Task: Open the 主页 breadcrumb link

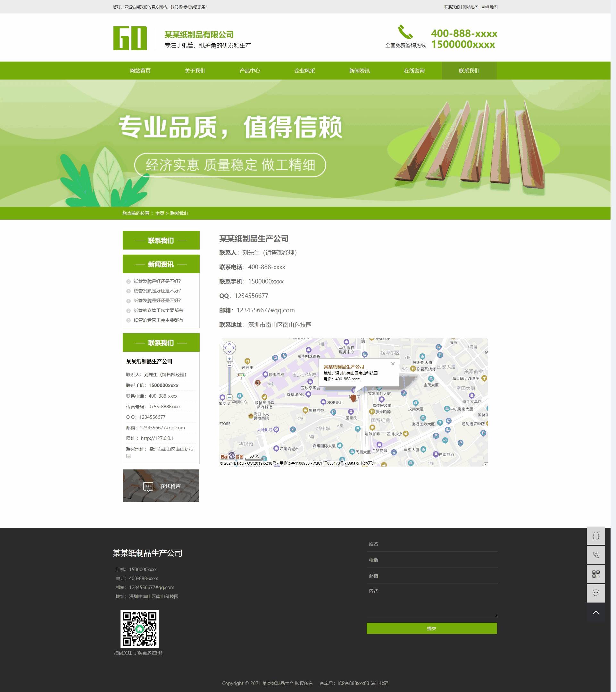Action: click(x=159, y=213)
